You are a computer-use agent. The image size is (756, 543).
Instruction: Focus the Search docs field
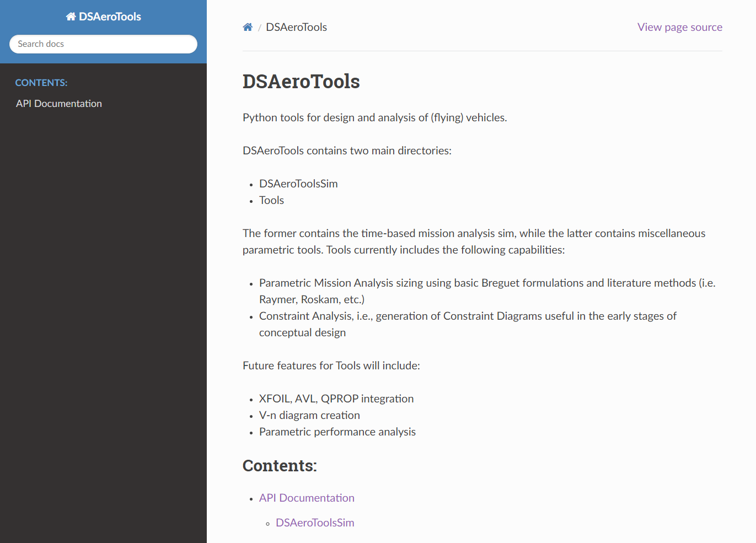coord(103,44)
